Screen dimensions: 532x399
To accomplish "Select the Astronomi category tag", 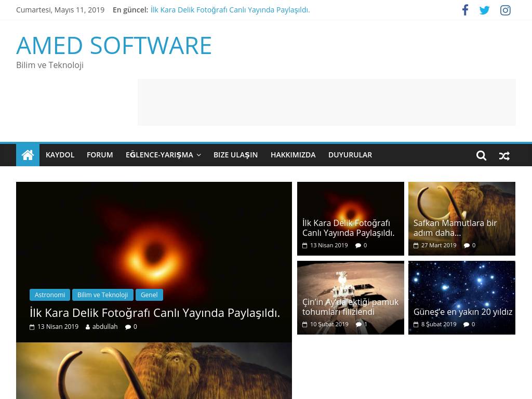I will (x=50, y=295).
